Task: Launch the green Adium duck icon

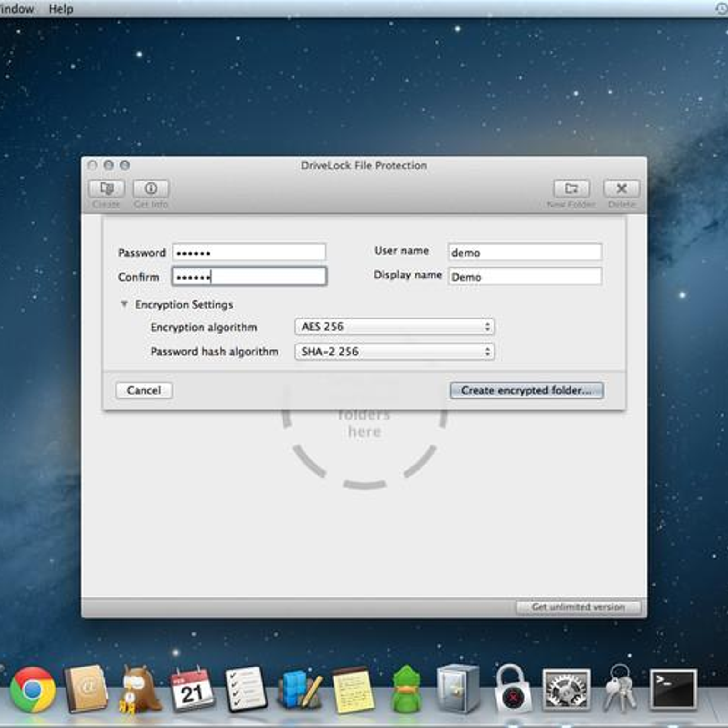Action: point(406,689)
